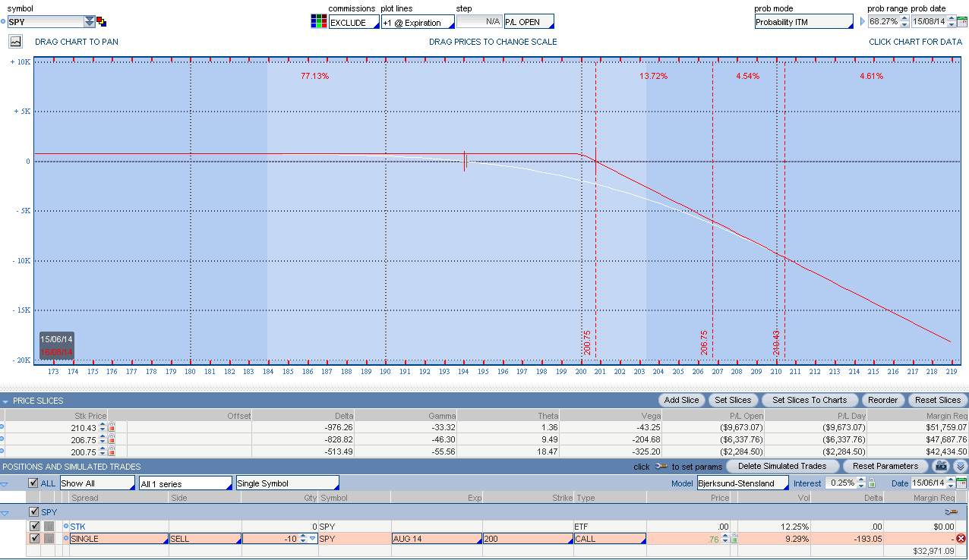Open the P/L OPEN dropdown
This screenshot has width=969, height=560.
point(529,21)
